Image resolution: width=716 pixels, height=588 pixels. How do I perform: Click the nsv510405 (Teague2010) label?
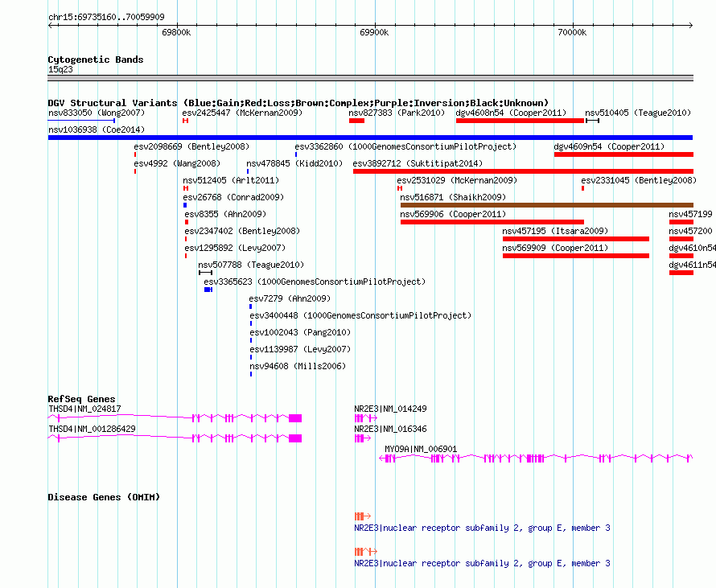pyautogui.click(x=638, y=113)
